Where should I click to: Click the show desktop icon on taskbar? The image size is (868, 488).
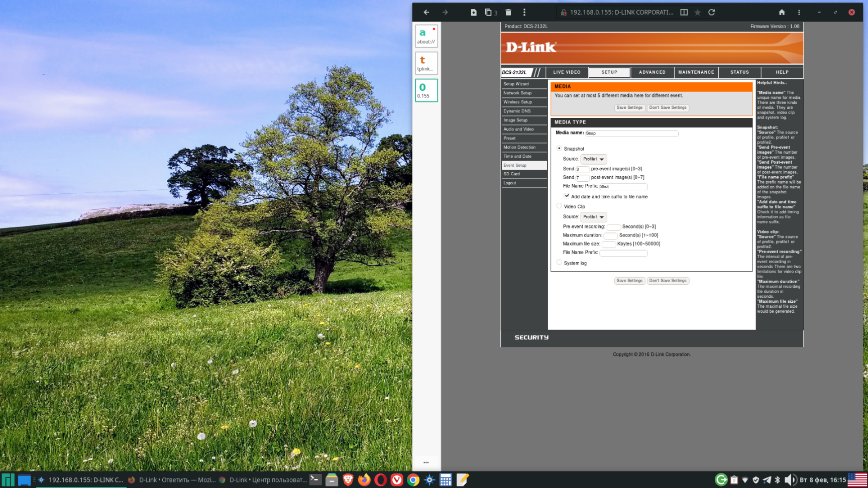click(25, 480)
